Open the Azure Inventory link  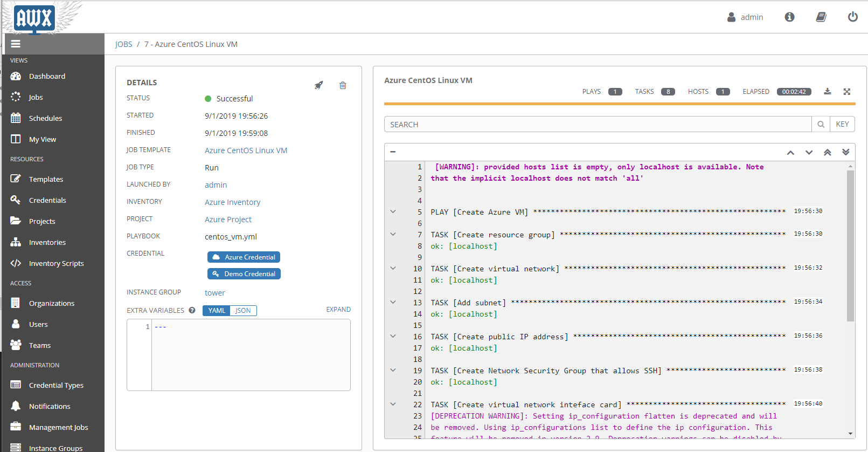point(232,202)
